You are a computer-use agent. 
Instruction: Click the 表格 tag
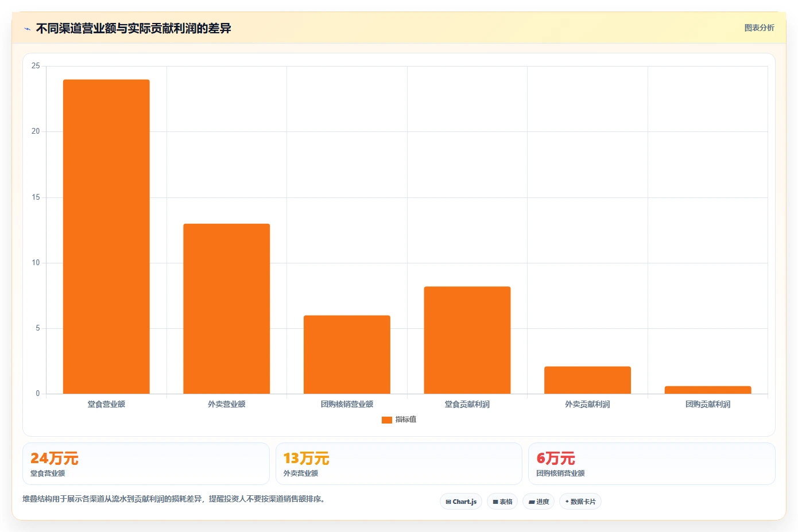pyautogui.click(x=502, y=502)
